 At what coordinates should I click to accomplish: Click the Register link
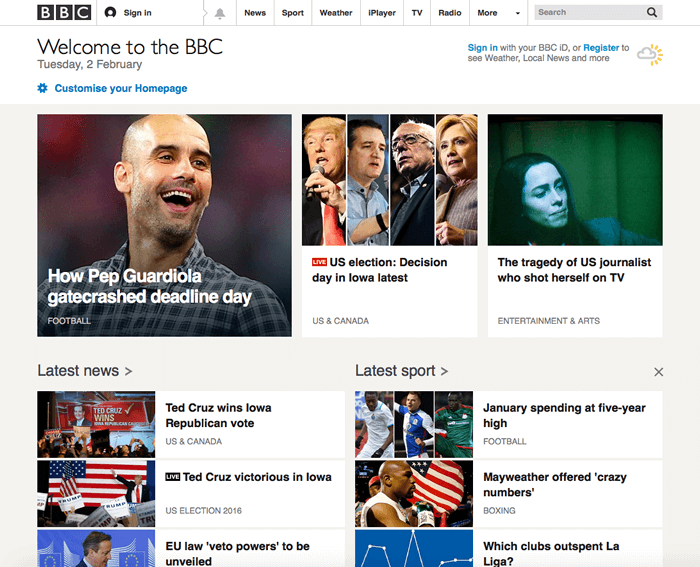(x=601, y=48)
